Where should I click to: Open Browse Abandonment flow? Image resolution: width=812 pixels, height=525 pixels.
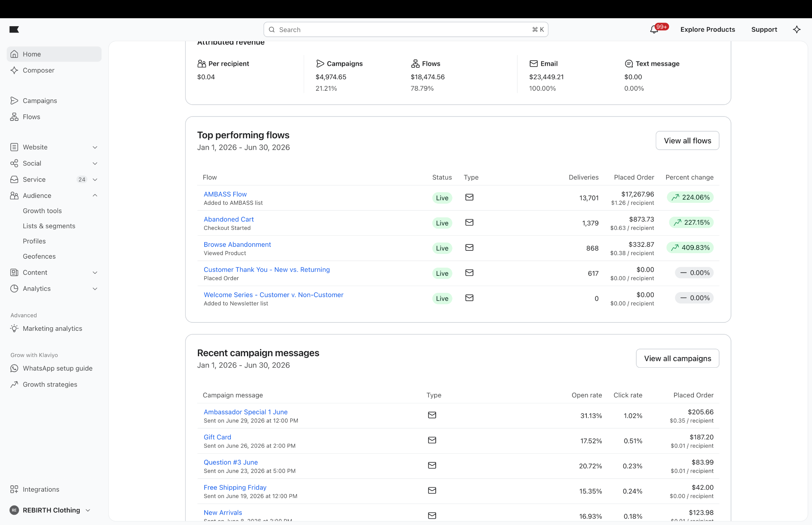click(x=237, y=244)
